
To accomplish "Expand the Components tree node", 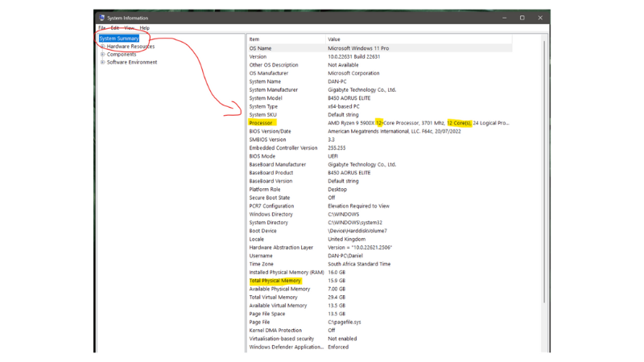I will tap(102, 55).
